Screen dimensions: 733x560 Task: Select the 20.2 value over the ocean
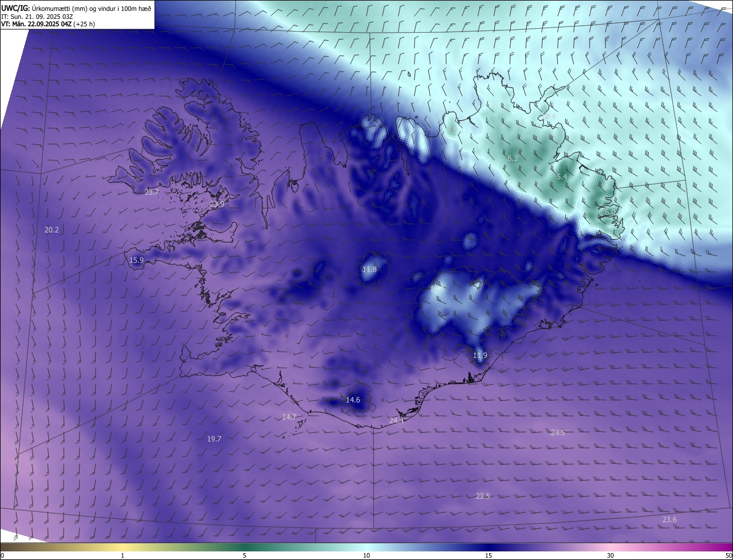[52, 230]
